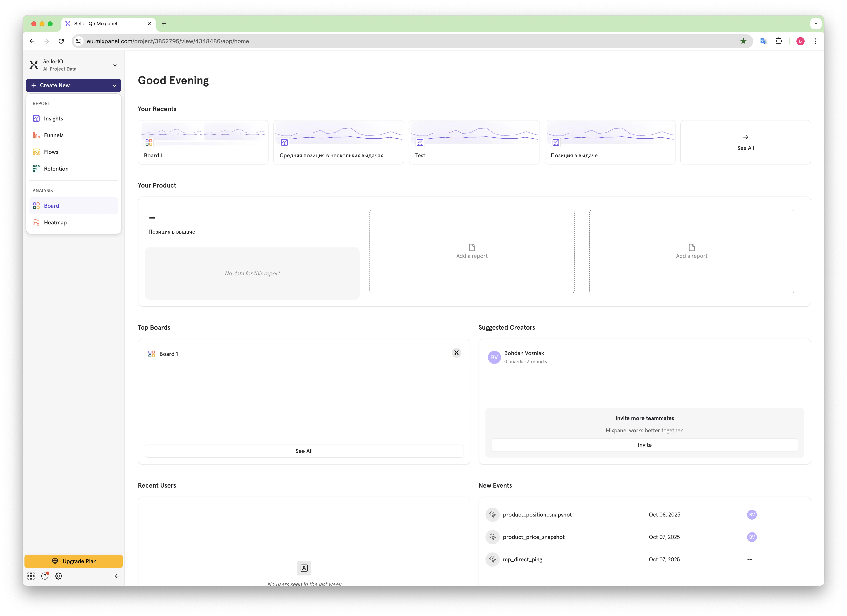Click the Upgrade Plan button

(74, 561)
